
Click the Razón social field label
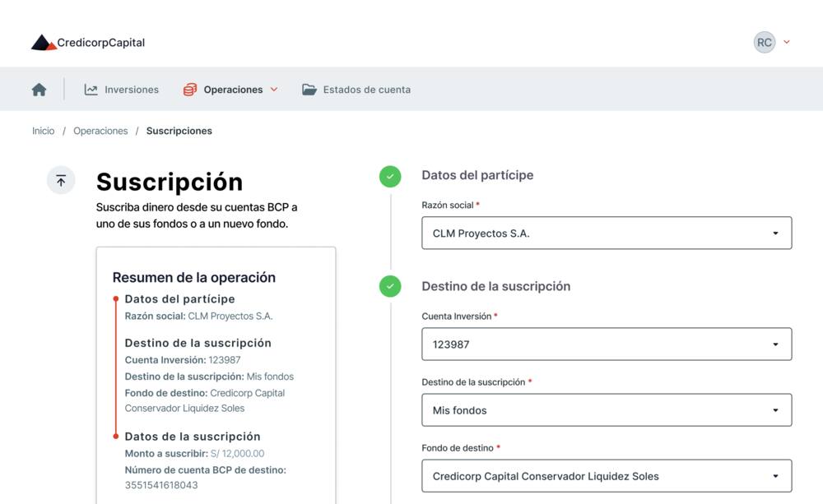tap(448, 205)
